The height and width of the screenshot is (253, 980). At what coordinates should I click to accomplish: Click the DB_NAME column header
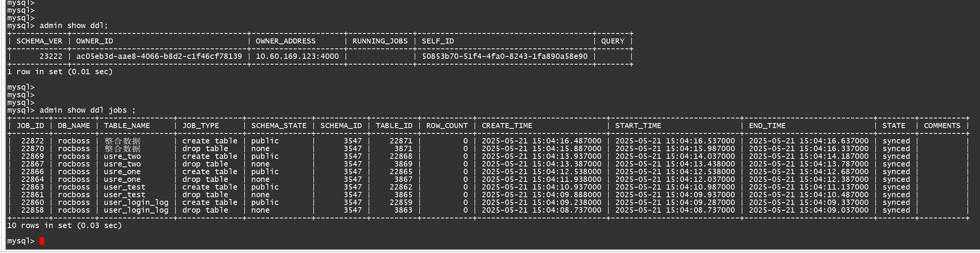(74, 126)
